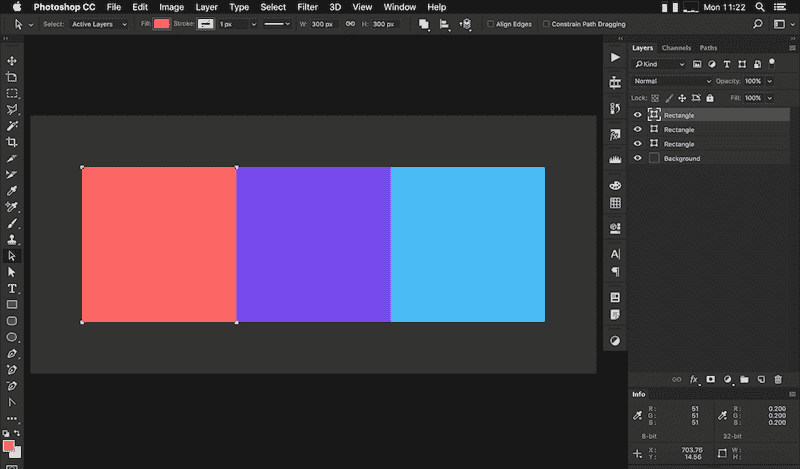Click the path arrangement icon in options bar
Image resolution: width=800 pixels, height=469 pixels.
pos(465,24)
